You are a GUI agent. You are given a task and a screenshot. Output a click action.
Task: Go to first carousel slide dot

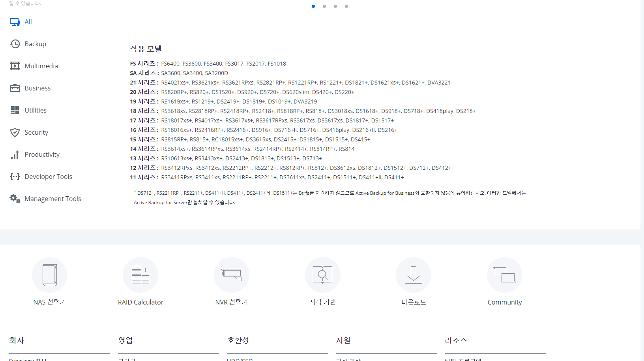coord(313,6)
